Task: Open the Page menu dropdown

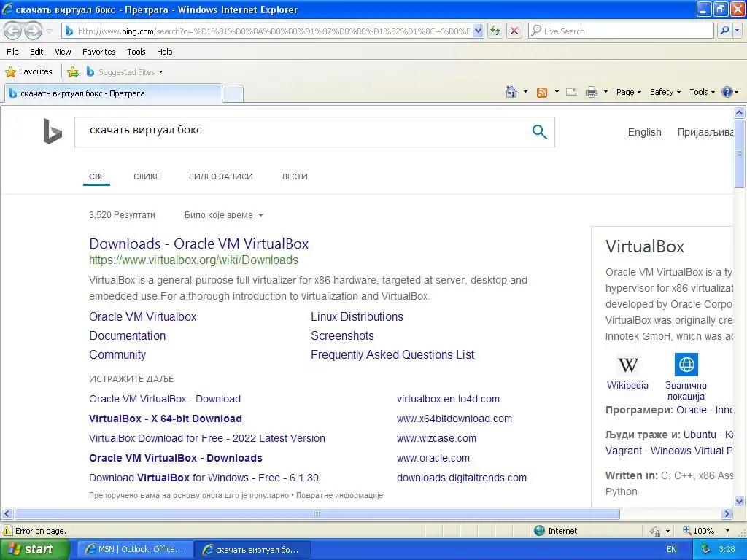Action: point(629,92)
